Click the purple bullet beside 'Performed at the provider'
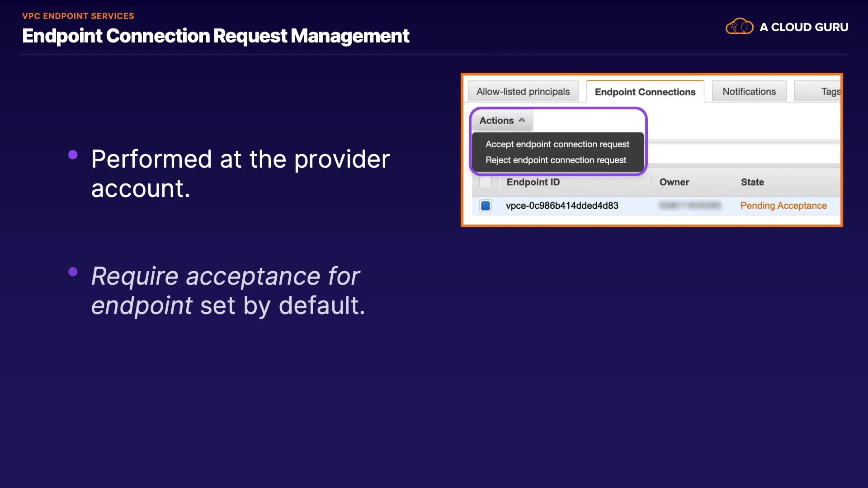 [x=73, y=155]
